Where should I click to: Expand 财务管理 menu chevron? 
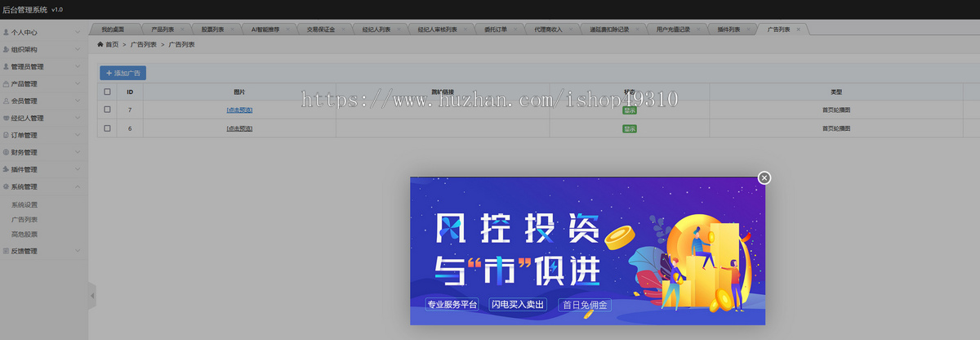(78, 152)
